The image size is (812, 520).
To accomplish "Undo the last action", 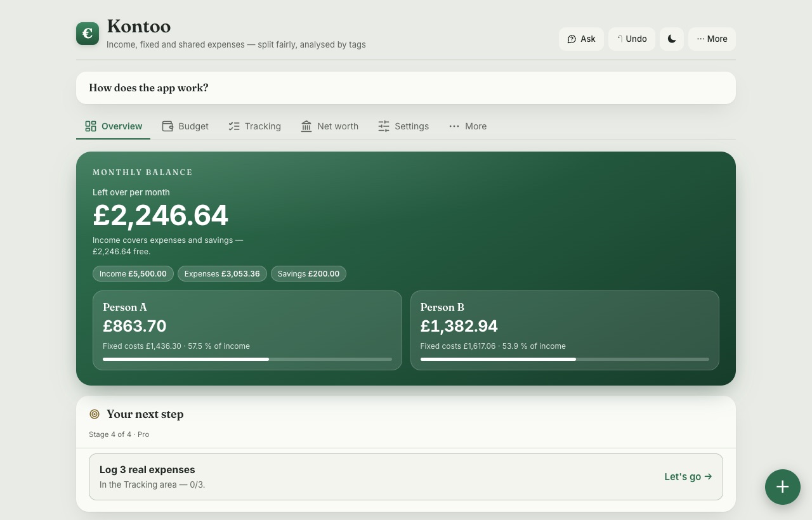I will click(x=632, y=39).
